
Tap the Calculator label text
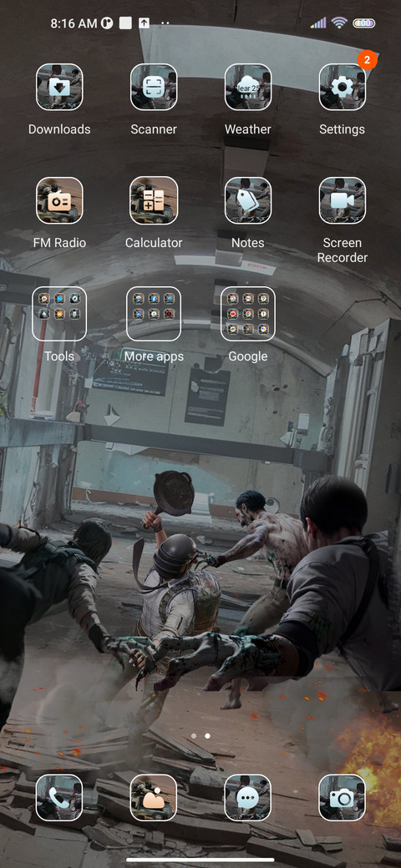[x=154, y=243]
